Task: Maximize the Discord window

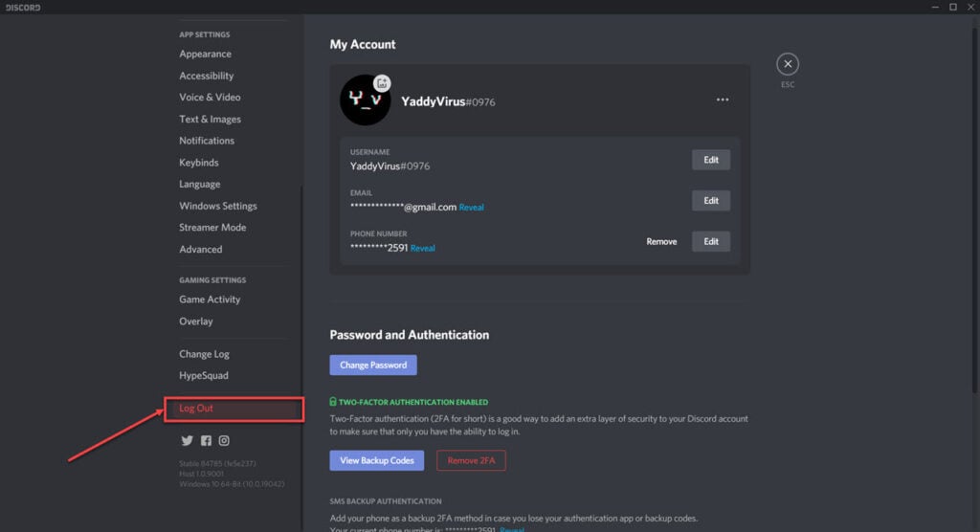Action: coord(953,7)
